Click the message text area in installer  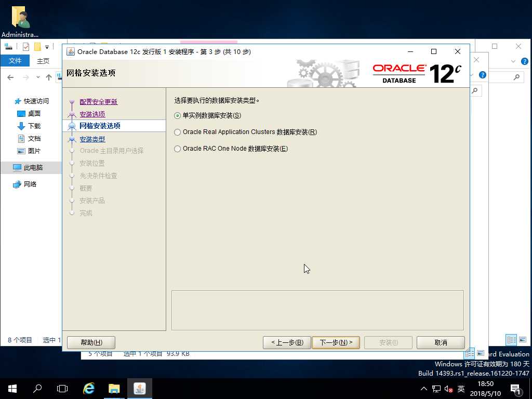317,310
